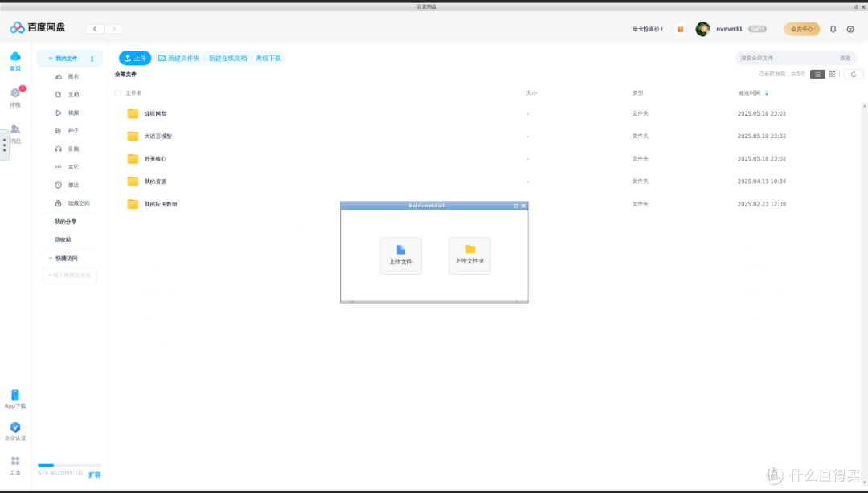Open 我的分享 in sidebar
868x493 pixels.
(65, 222)
